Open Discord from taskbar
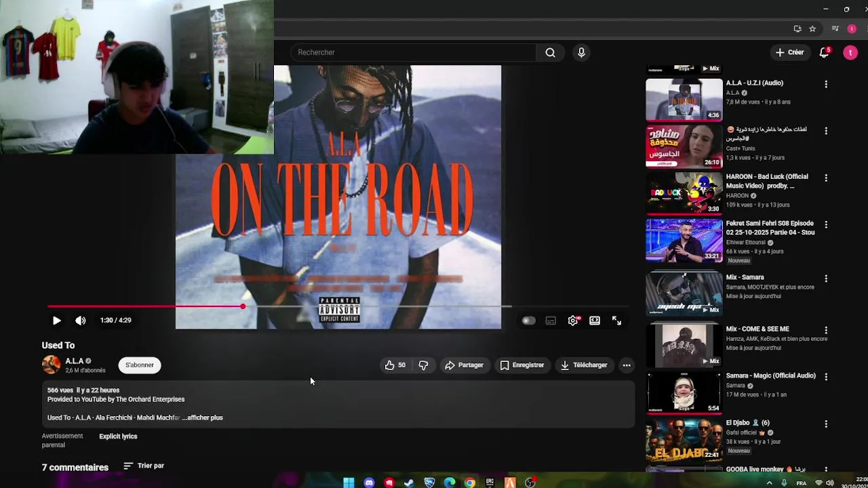868x488 pixels. [x=369, y=483]
